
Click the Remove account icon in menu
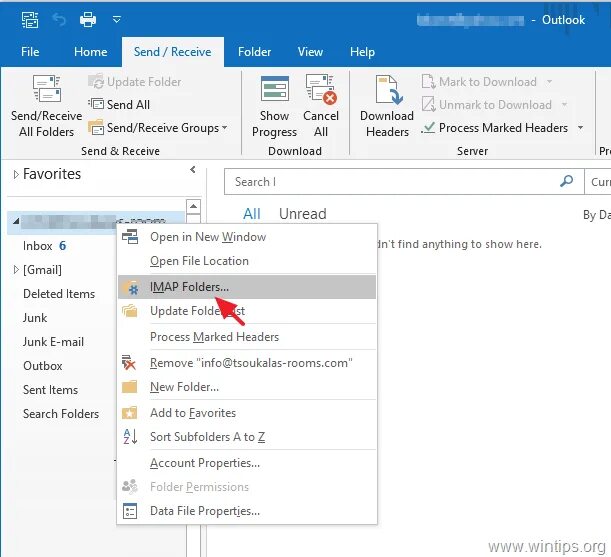click(x=129, y=362)
